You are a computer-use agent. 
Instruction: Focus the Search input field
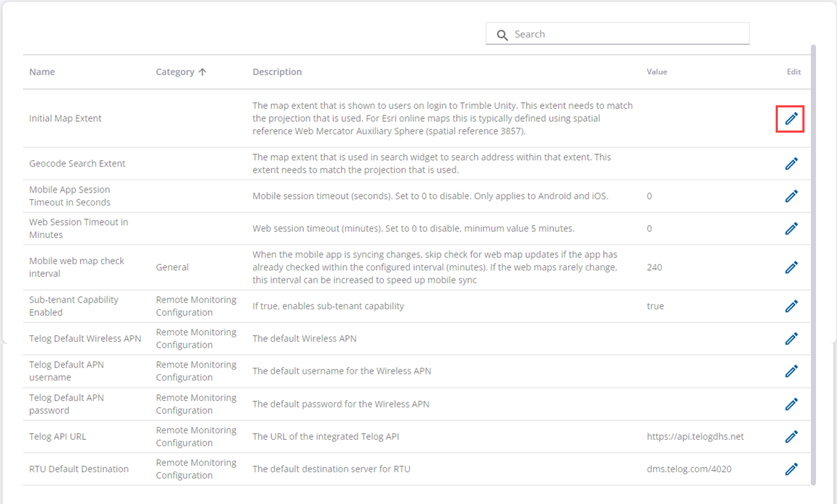[628, 34]
